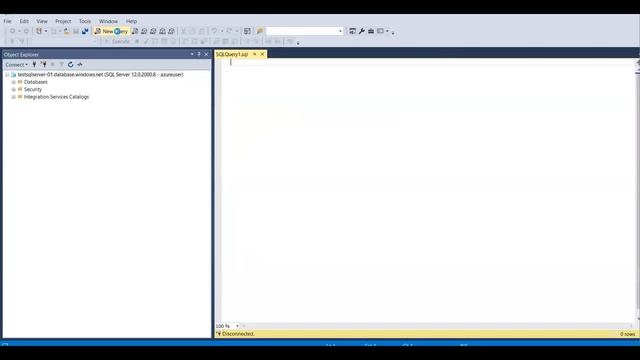Click the Disconnect icon in Object Explorer
The width and height of the screenshot is (640, 360).
point(43,64)
